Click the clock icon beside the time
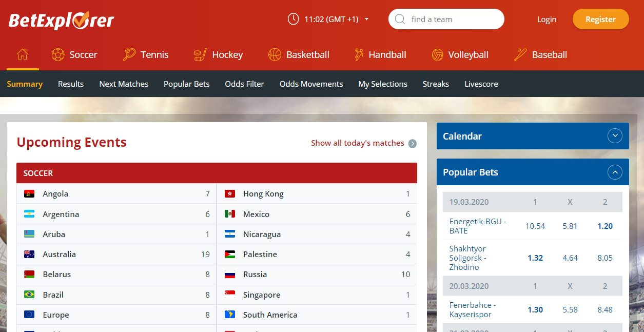Viewport: 644px width, 332px height. tap(293, 19)
